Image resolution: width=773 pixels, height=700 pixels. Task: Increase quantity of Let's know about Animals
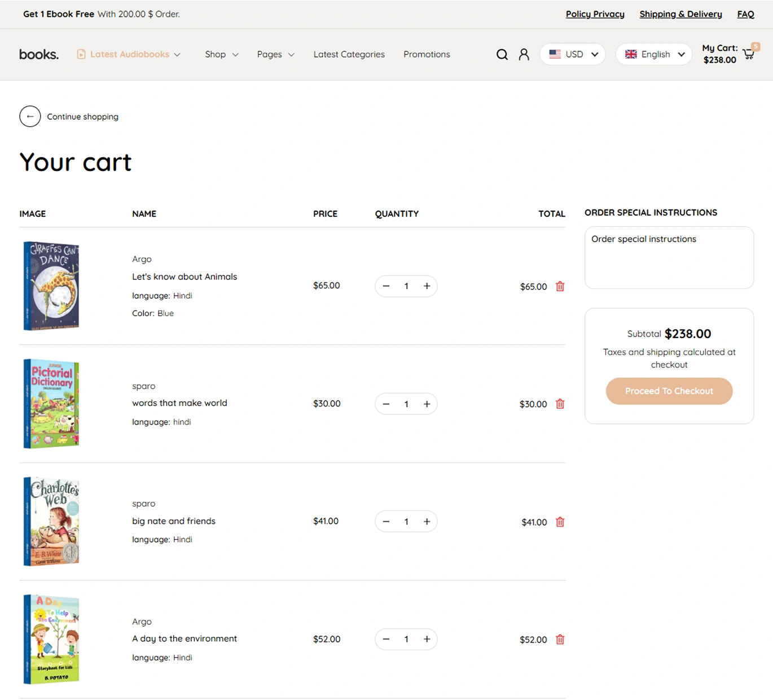pyautogui.click(x=427, y=286)
